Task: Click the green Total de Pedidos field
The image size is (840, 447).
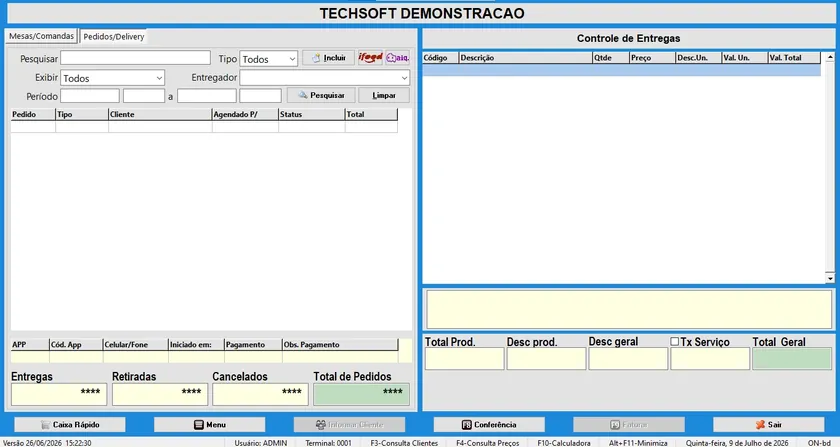Action: pyautogui.click(x=362, y=394)
